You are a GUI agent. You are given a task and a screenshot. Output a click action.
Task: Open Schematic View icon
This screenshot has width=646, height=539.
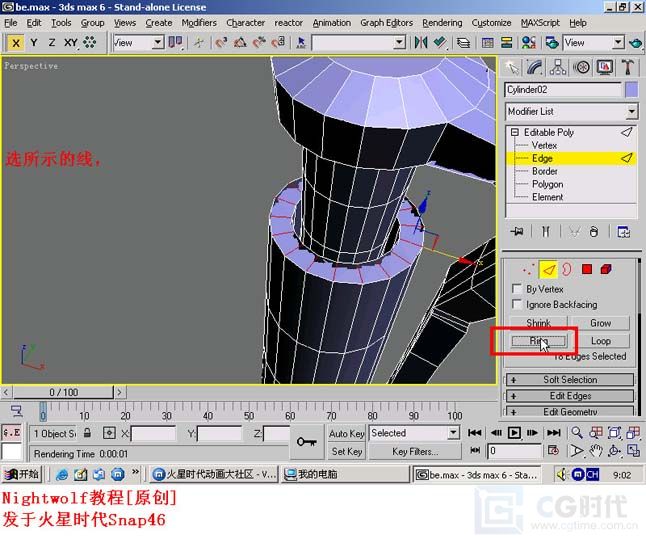506,42
